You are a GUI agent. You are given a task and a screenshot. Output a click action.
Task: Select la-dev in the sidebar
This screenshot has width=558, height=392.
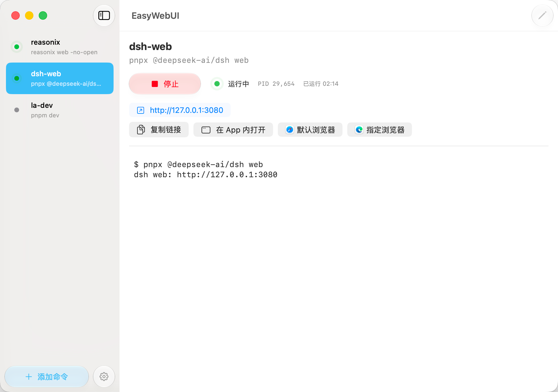pyautogui.click(x=60, y=110)
